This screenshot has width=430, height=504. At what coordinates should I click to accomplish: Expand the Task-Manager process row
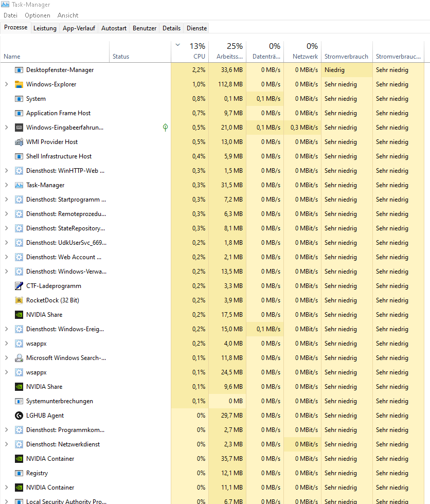6,185
